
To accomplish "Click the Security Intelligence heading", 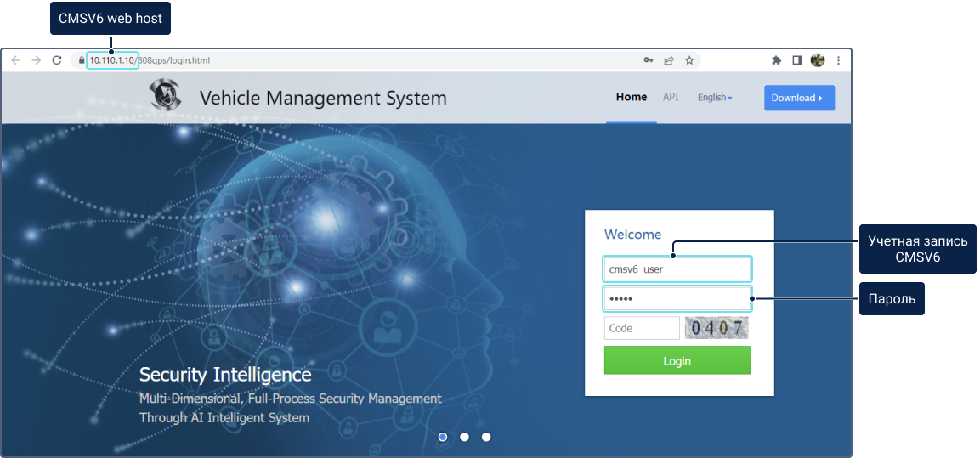I will (x=225, y=375).
